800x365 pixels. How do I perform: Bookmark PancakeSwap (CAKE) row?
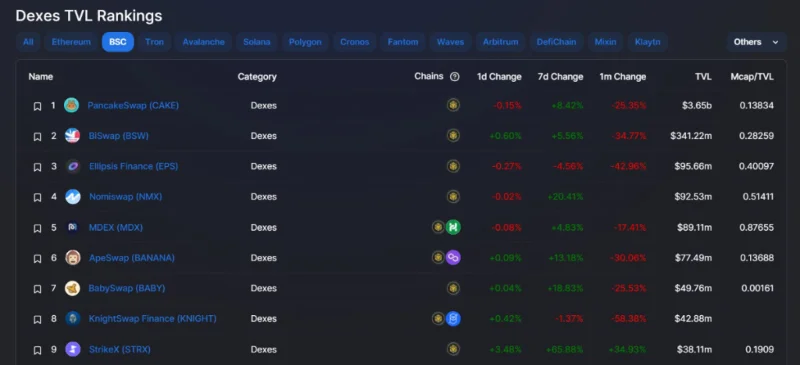pos(37,106)
